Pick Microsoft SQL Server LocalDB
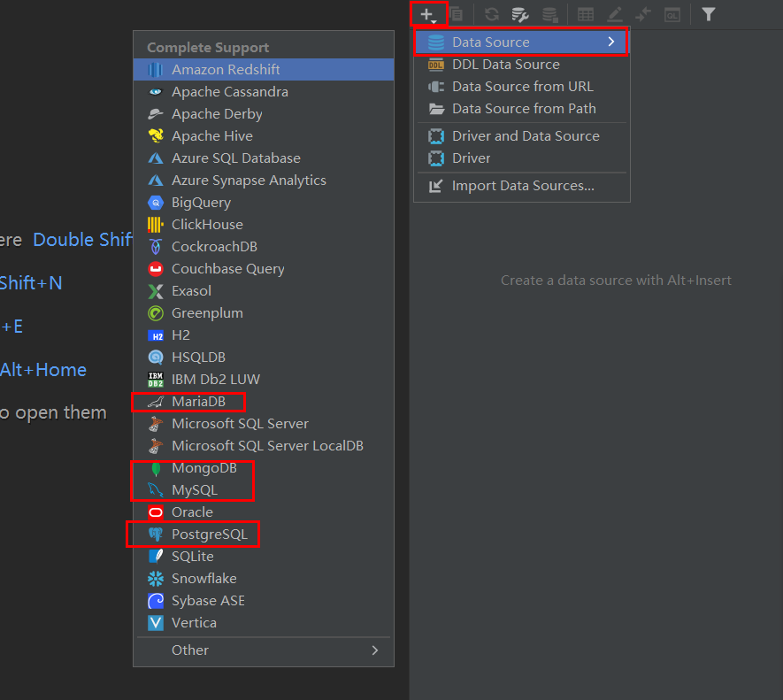783x700 pixels. coord(264,446)
